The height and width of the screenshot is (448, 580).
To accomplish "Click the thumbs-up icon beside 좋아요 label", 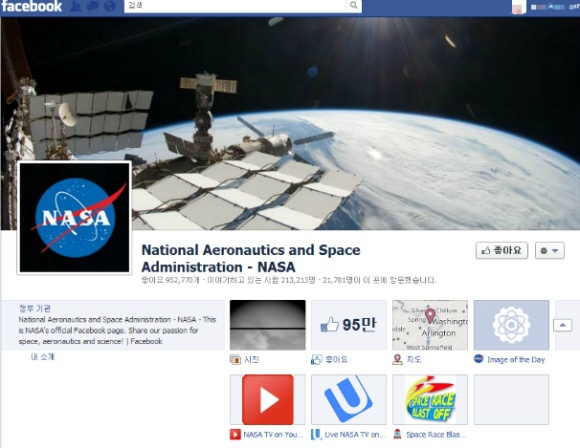I will pos(317,360).
